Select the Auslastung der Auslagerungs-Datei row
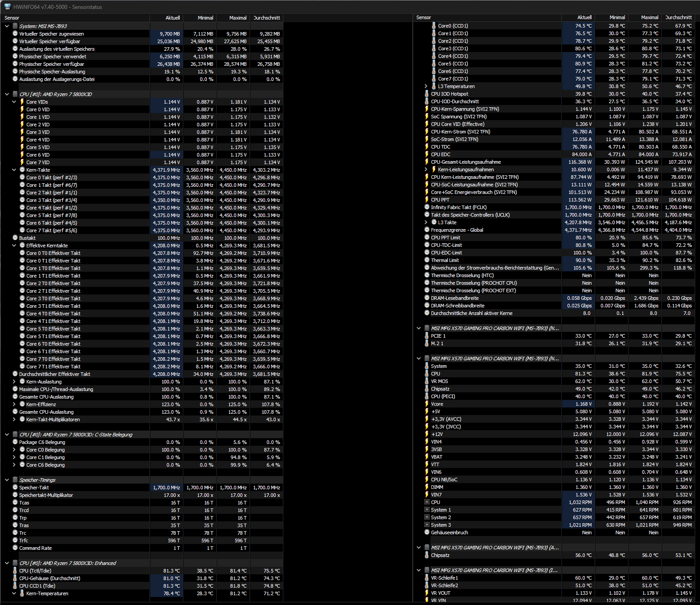This screenshot has height=605, width=700. [x=142, y=79]
